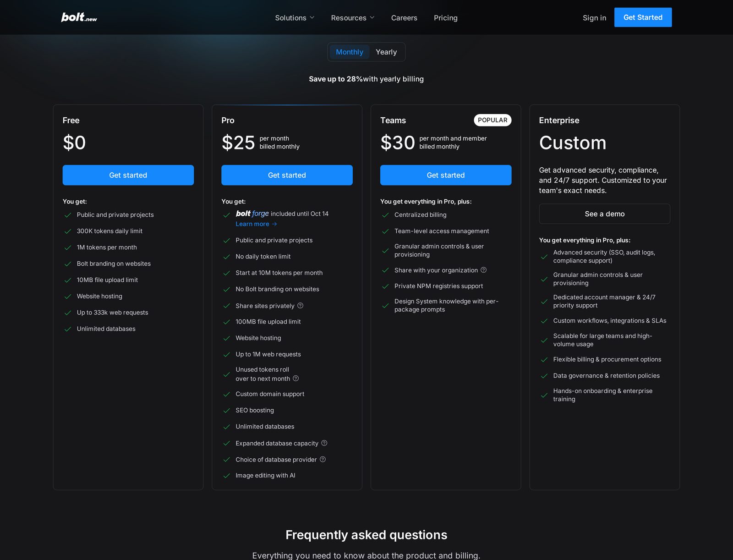Click 'Custom domain support' feature text

(270, 394)
